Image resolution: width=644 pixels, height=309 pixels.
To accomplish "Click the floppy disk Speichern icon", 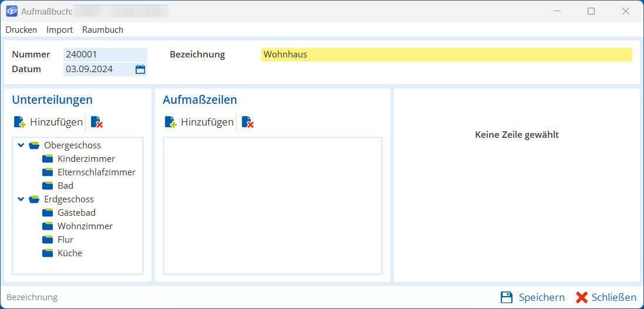I will [x=506, y=297].
